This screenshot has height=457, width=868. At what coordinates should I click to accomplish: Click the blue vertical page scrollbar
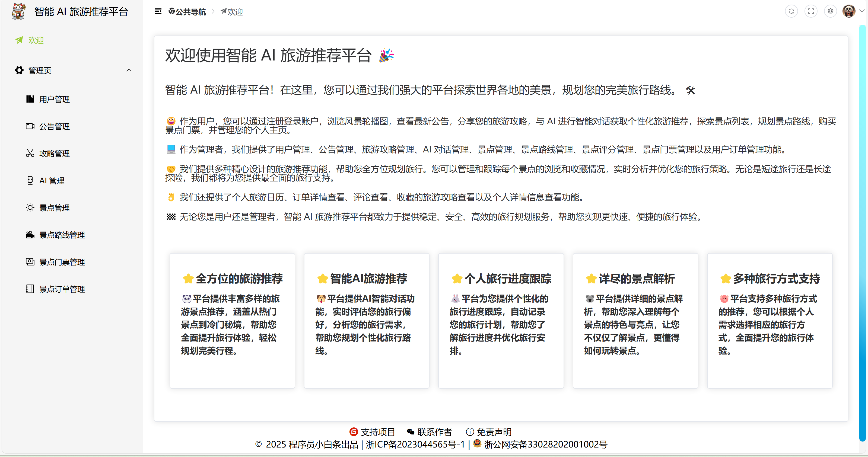(x=862, y=232)
